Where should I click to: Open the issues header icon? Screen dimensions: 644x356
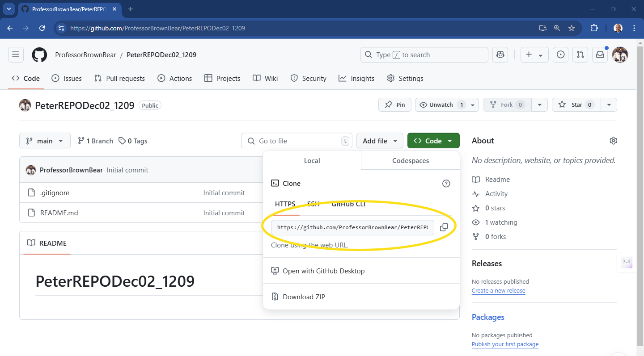(560, 55)
